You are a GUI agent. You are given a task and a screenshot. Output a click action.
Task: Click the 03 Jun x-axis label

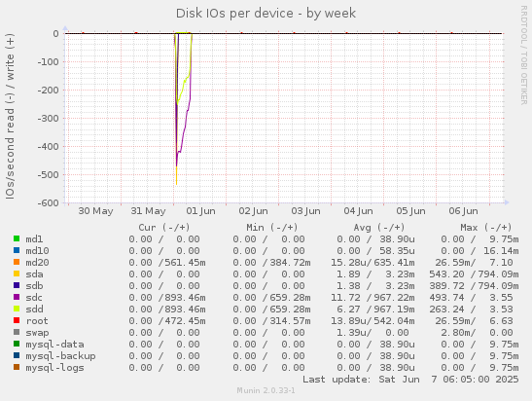(305, 211)
